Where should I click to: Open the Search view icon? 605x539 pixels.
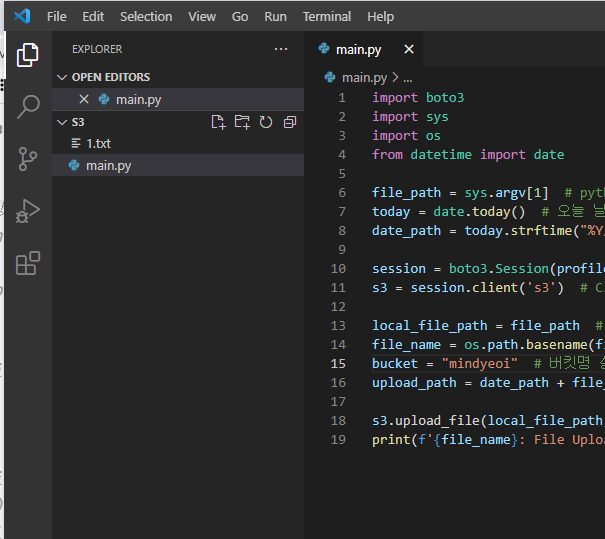pos(28,106)
